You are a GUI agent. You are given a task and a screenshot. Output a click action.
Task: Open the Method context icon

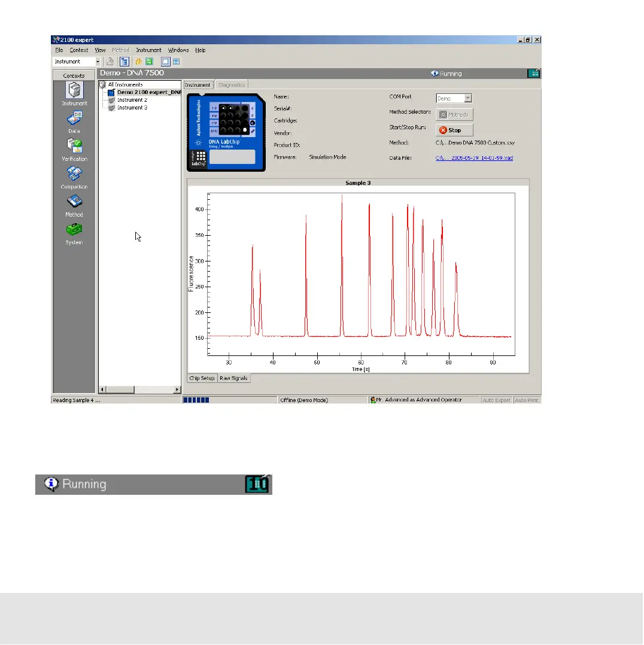74,201
